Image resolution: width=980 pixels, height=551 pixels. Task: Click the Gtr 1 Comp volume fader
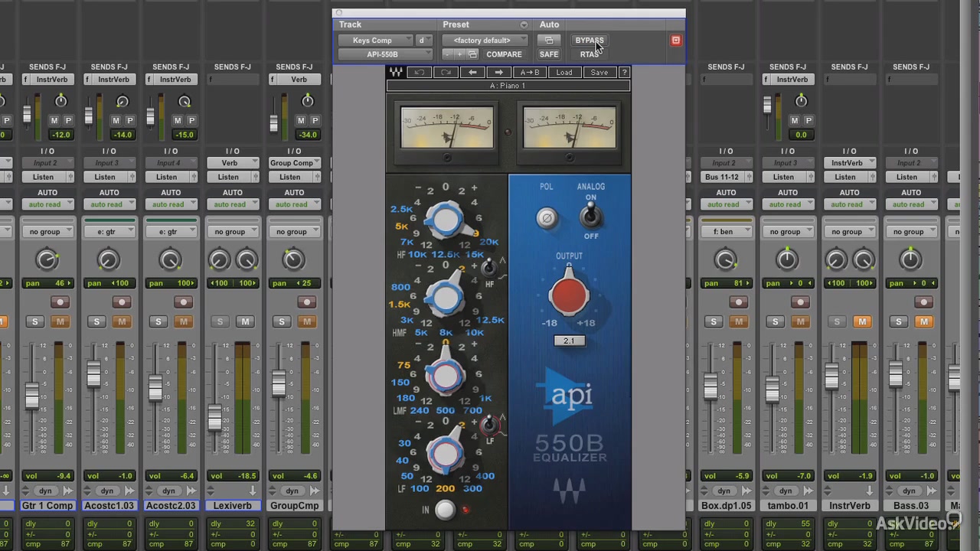pyautogui.click(x=32, y=396)
